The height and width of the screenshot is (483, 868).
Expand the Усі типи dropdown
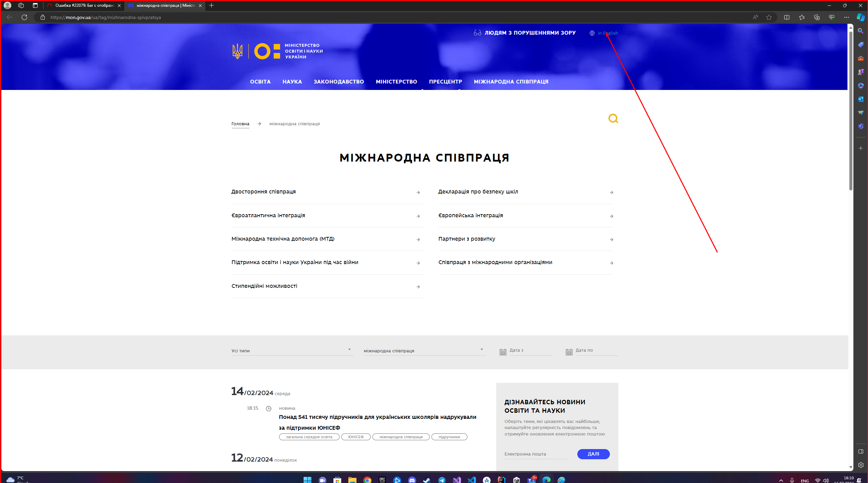292,351
